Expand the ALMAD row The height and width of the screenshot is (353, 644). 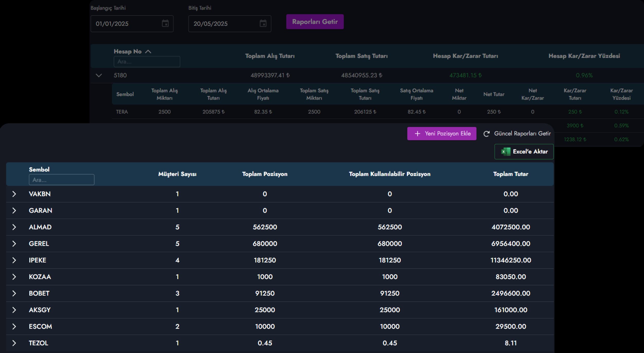14,227
